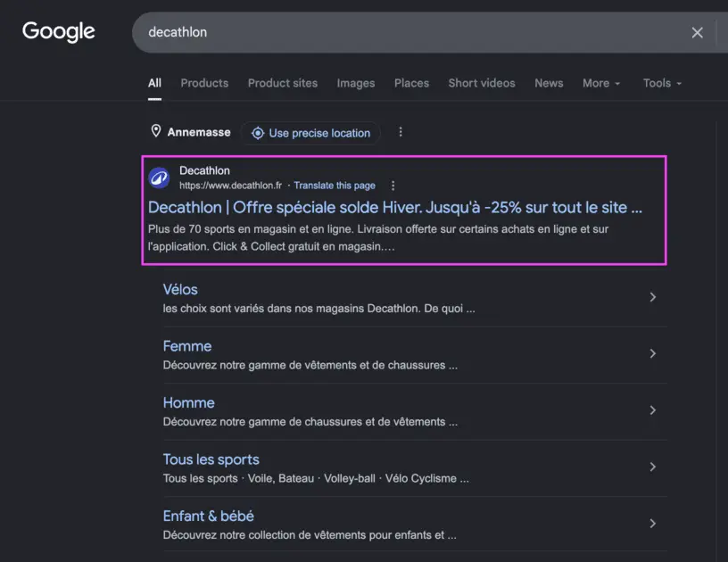Click the Use precise location button
The width and height of the screenshot is (728, 562).
click(x=310, y=133)
